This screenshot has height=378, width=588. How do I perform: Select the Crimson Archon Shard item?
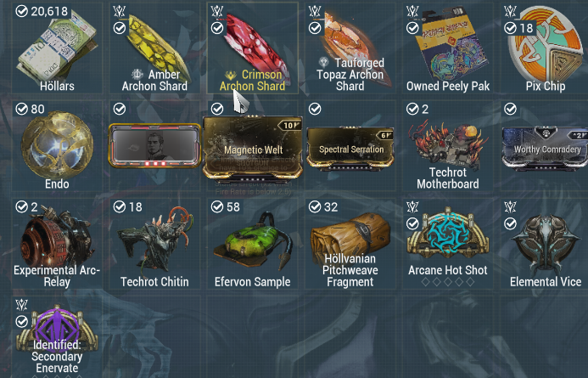(x=253, y=48)
